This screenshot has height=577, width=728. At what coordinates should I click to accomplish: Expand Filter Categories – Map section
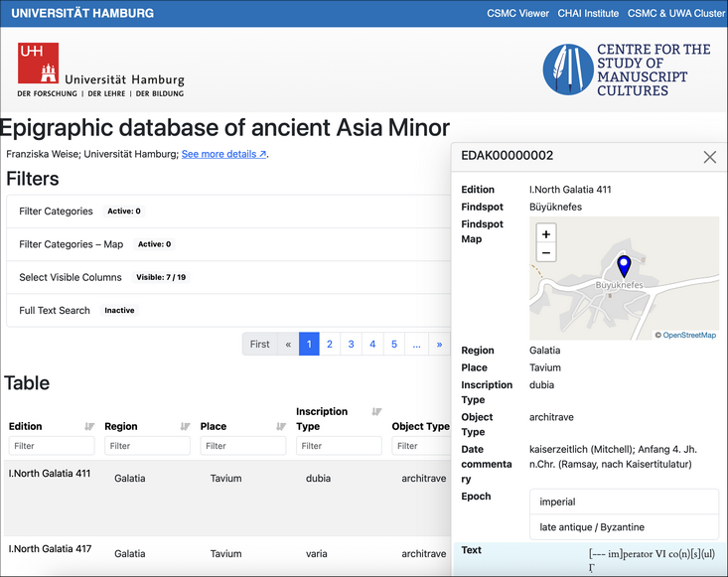[71, 244]
